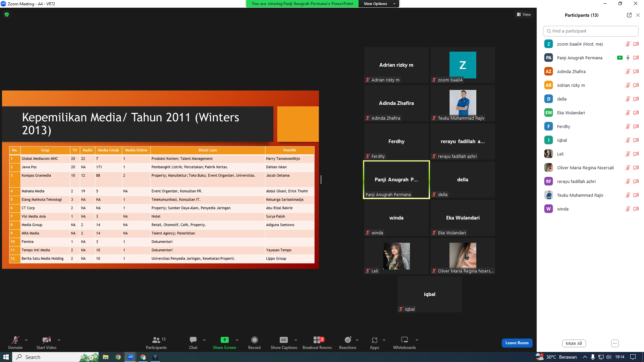This screenshot has height=362, width=644.
Task: Click the Unmute microphone icon
Action: 15,340
